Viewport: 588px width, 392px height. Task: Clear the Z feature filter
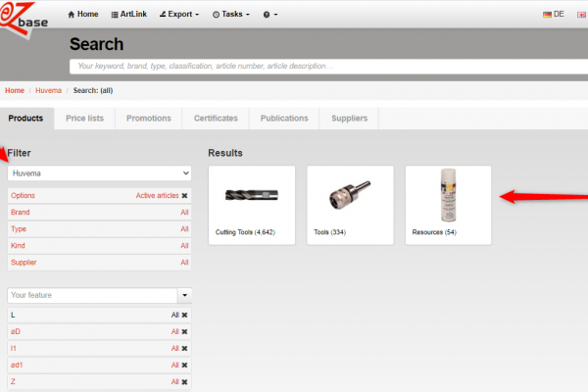point(185,381)
